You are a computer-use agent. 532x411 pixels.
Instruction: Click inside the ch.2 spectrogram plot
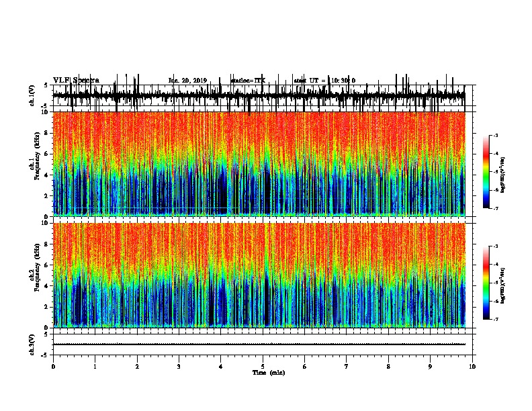(259, 275)
